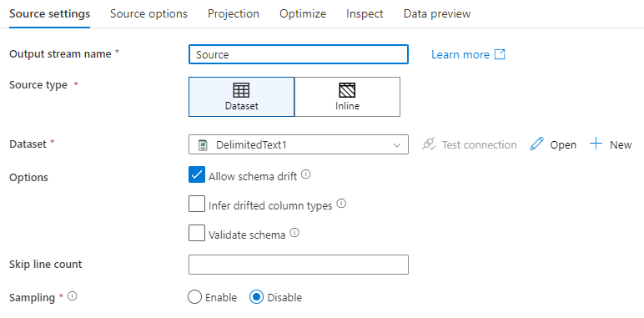Click the Learn more external link icon

(x=500, y=54)
